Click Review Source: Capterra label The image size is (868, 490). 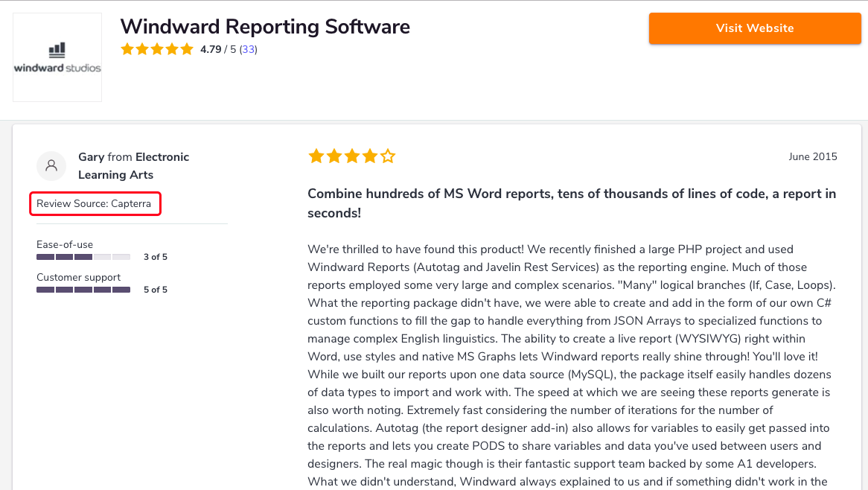(95, 203)
